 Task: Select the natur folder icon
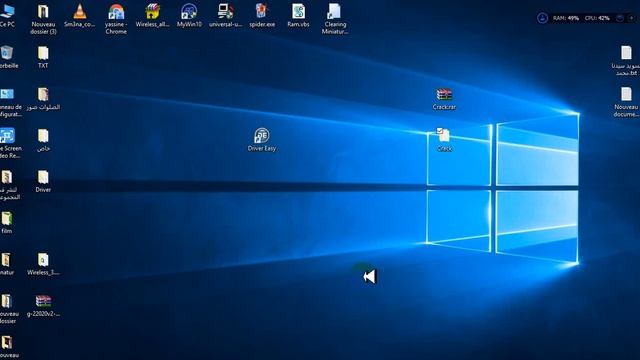pos(7,264)
